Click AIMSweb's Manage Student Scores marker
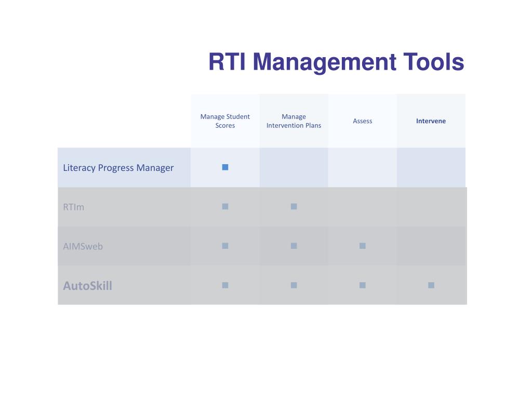Screen dimensions: 532x399 click(225, 246)
